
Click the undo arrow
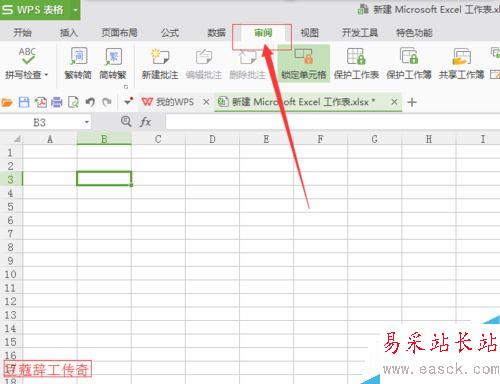pyautogui.click(x=90, y=102)
